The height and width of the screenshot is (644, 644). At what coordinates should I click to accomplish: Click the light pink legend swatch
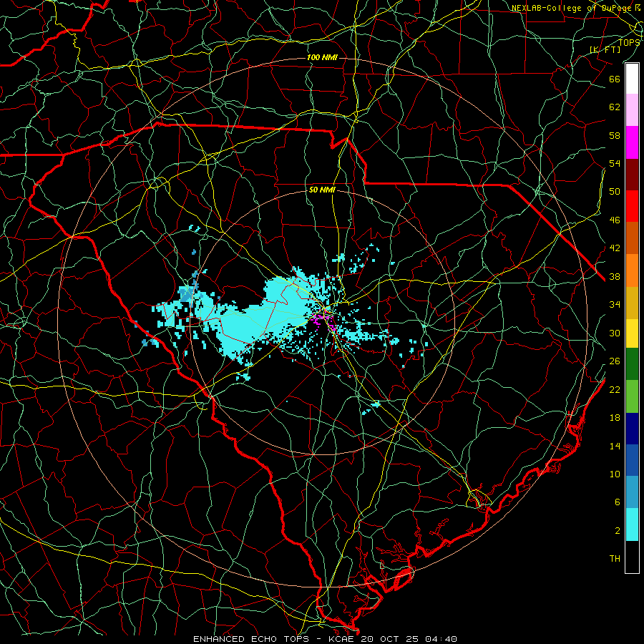(632, 110)
